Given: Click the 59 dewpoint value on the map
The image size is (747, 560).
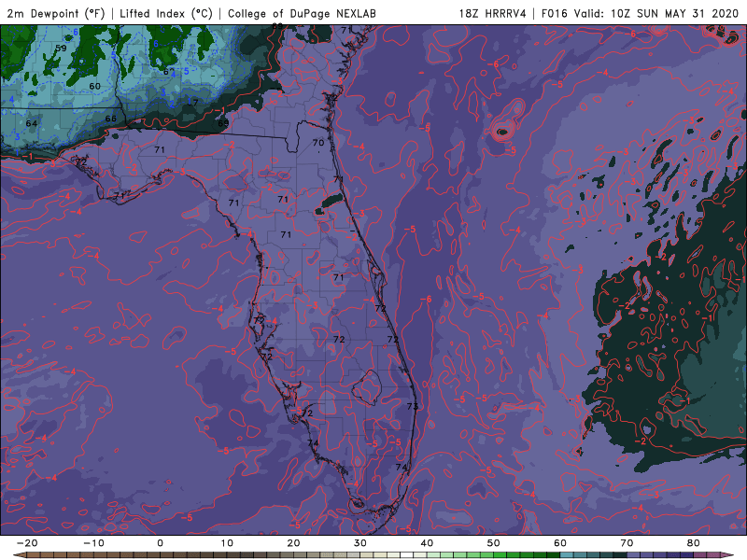Looking at the screenshot, I should coord(61,49).
